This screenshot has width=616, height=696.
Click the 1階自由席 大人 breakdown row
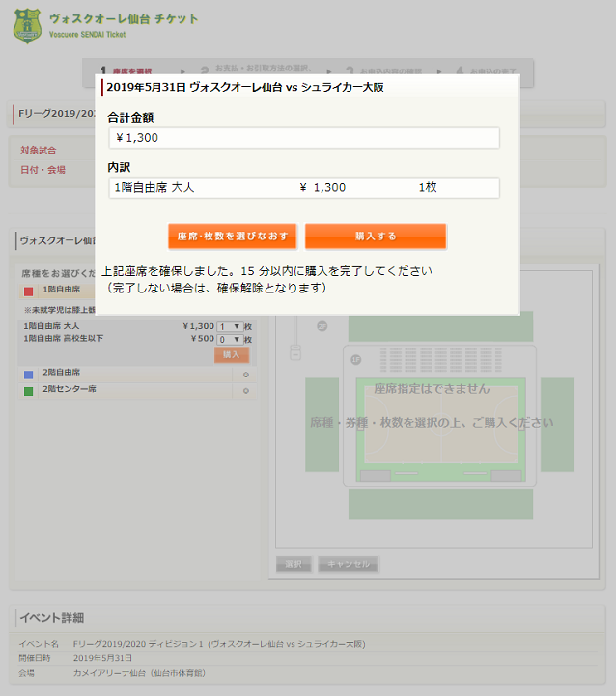click(x=304, y=188)
